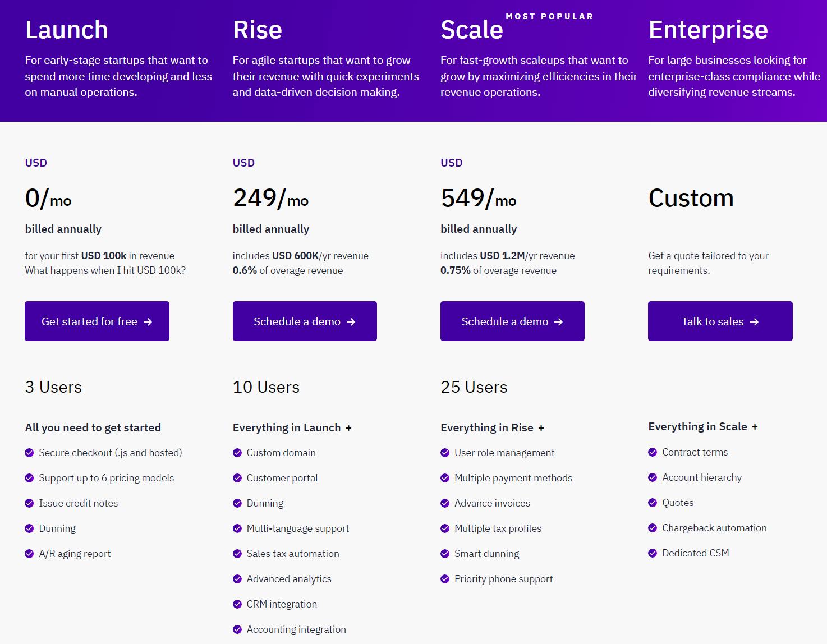Screen dimensions: 827x644
Task: Click the plus sign after Everything in Launch
Action: point(348,428)
